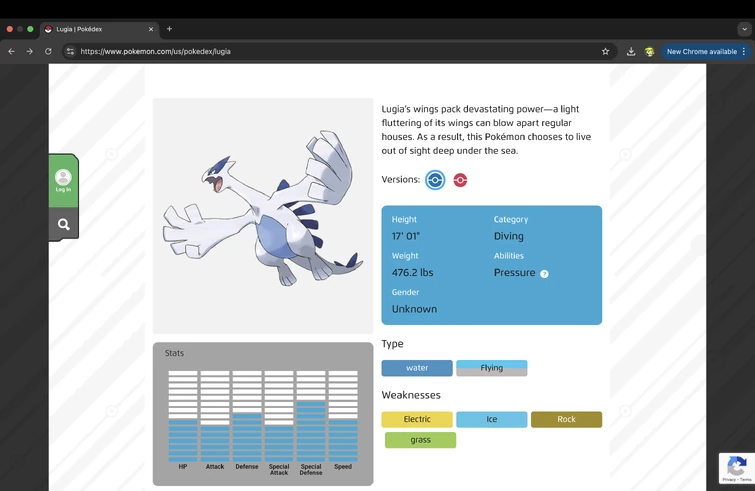755x491 pixels.
Task: Open the Ice weakness button
Action: [x=492, y=419]
